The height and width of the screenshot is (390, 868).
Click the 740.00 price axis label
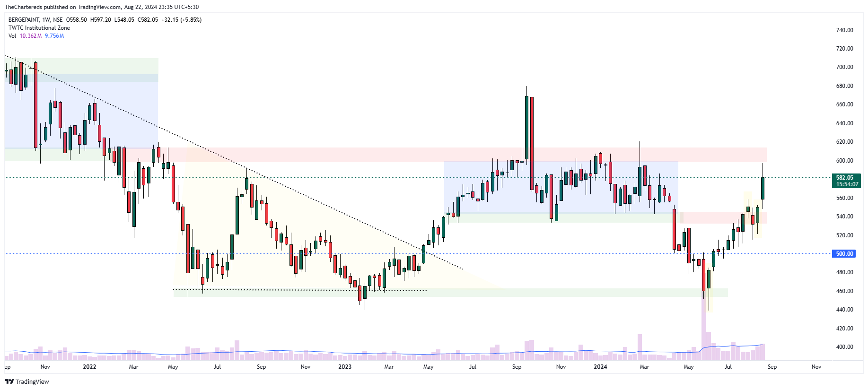[x=844, y=30]
